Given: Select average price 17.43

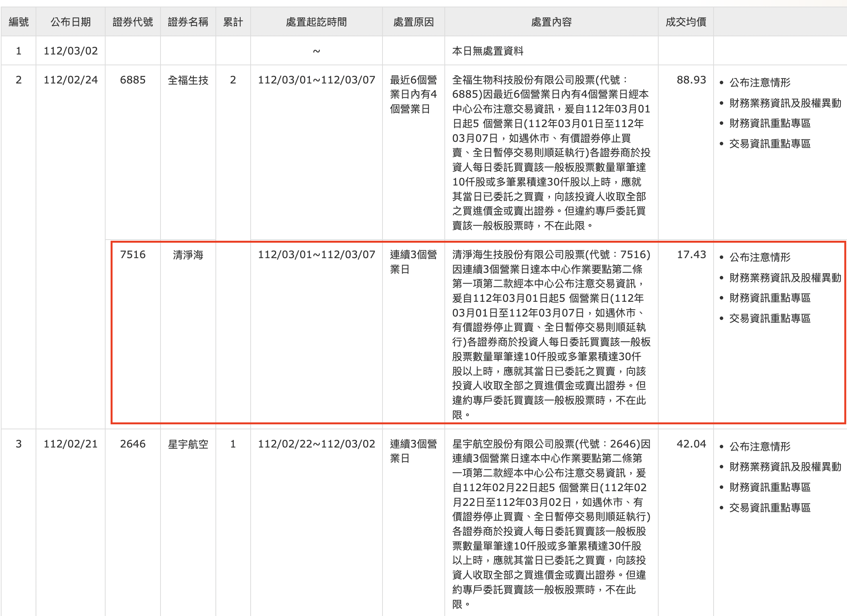Looking at the screenshot, I should click(691, 255).
